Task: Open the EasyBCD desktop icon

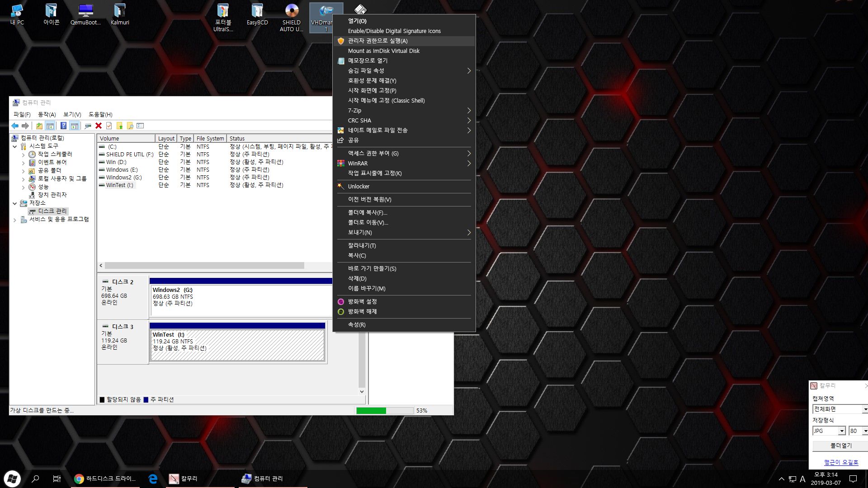Action: (x=257, y=14)
